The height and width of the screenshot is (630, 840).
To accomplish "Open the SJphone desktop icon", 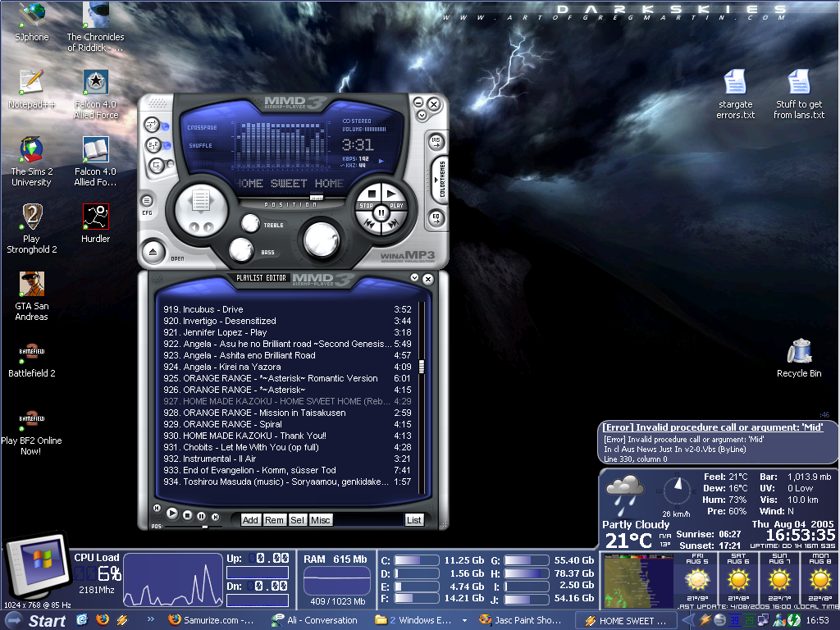I will pyautogui.click(x=32, y=22).
